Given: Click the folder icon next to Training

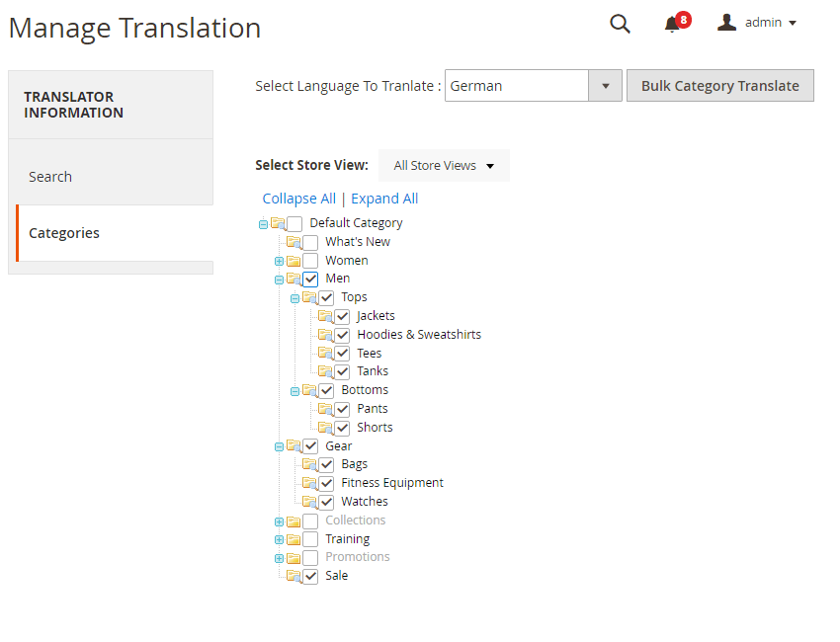Looking at the screenshot, I should coord(294,539).
